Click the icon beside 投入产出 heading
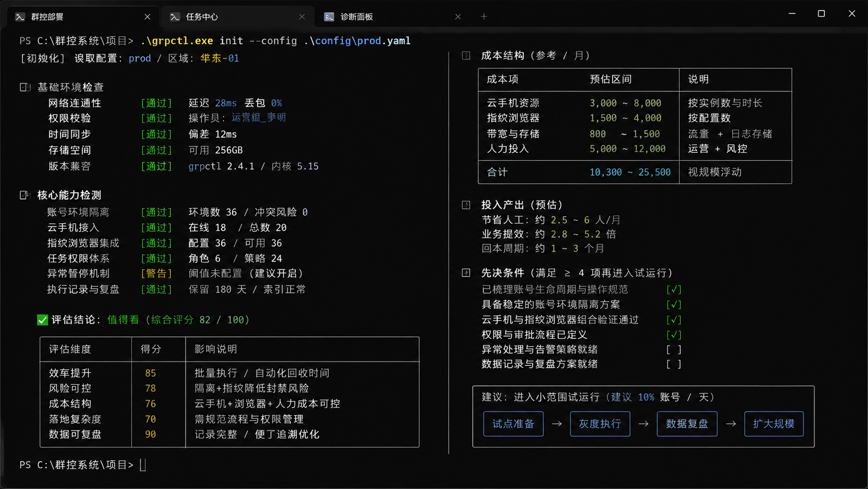Image resolution: width=868 pixels, height=489 pixels. point(466,205)
